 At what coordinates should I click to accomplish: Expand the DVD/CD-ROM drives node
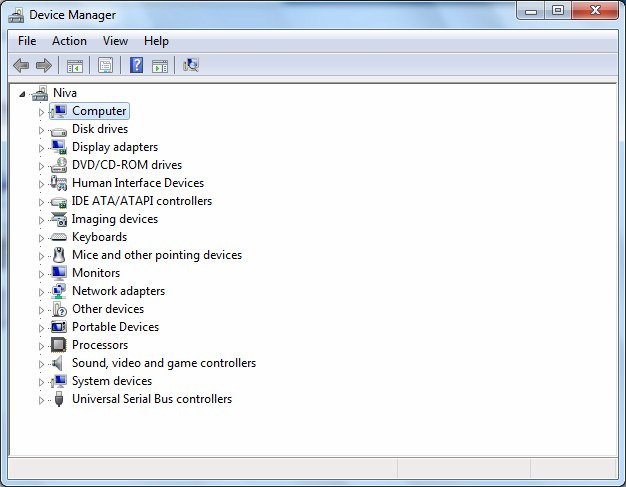click(41, 166)
